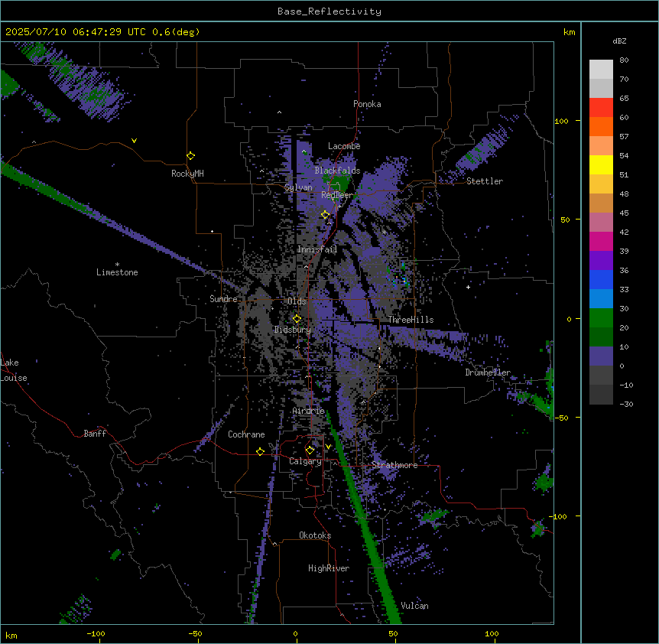This screenshot has width=659, height=644.
Task: Click the -30 value on dBZ legend
Action: pyautogui.click(x=626, y=405)
